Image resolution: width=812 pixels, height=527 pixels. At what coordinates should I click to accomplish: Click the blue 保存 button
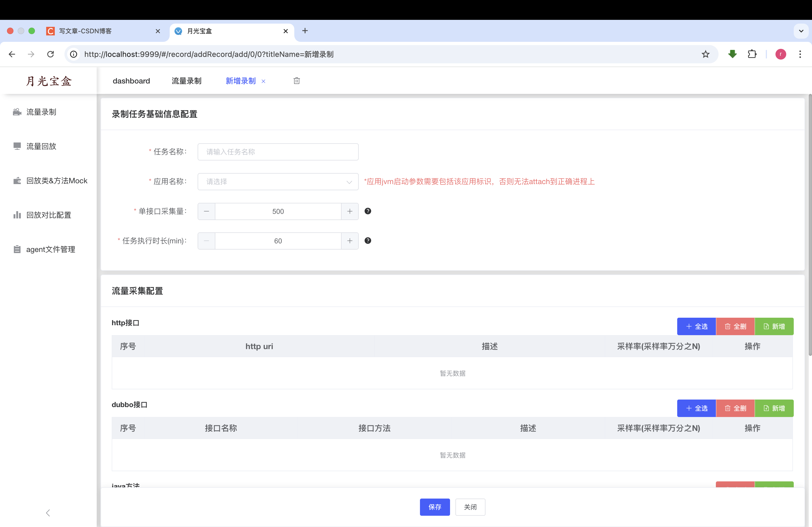(x=435, y=507)
